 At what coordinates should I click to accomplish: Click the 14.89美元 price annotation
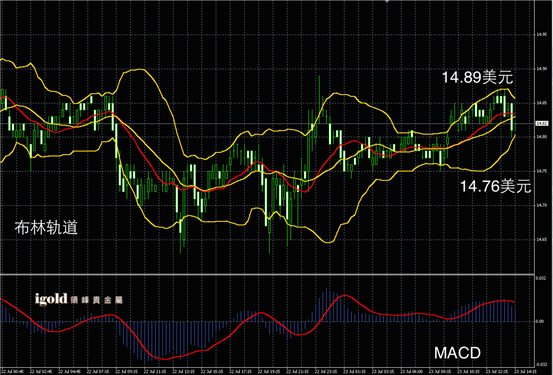pyautogui.click(x=477, y=77)
